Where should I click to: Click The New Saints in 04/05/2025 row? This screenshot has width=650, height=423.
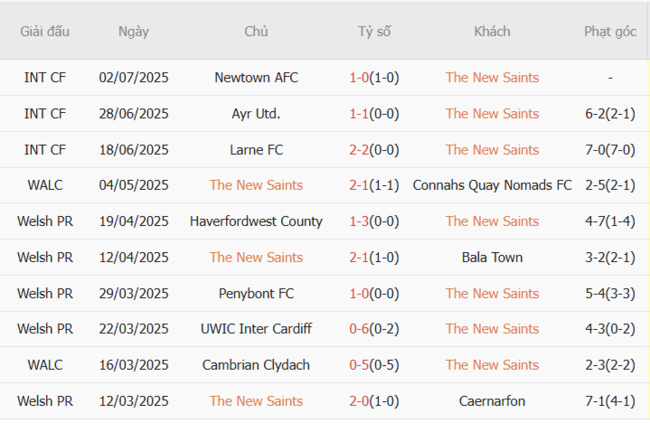[256, 185]
